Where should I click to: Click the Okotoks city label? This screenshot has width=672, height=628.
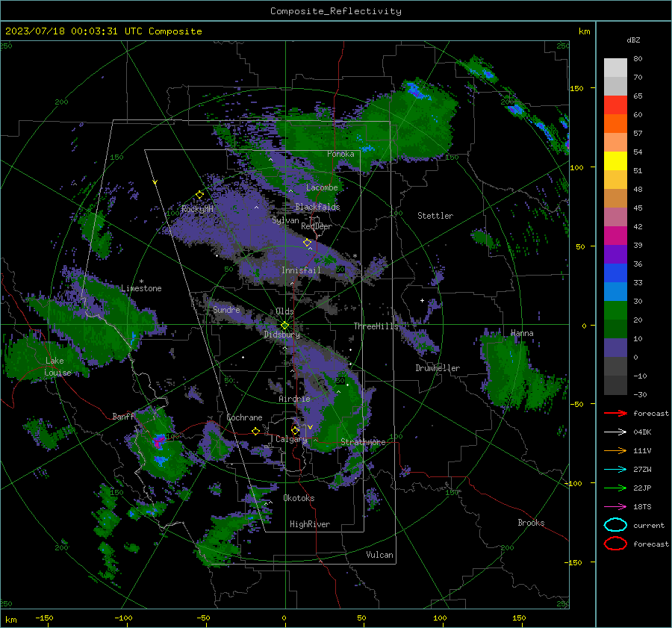coord(299,498)
